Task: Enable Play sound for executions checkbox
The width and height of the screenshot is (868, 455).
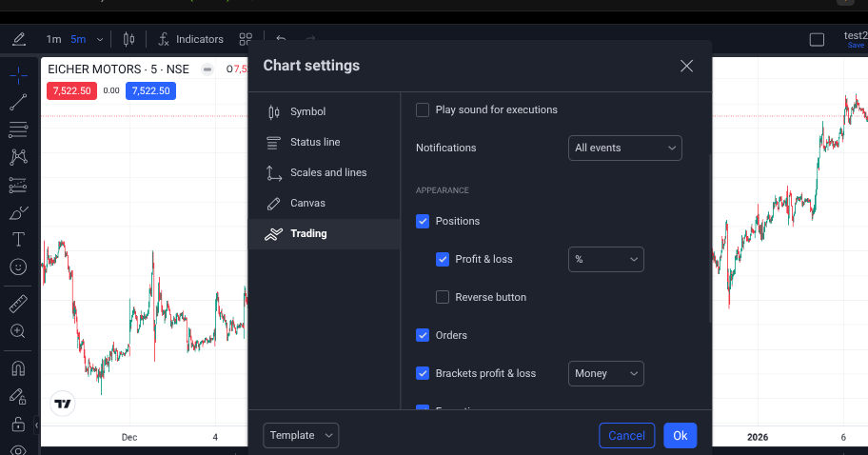Action: [423, 109]
